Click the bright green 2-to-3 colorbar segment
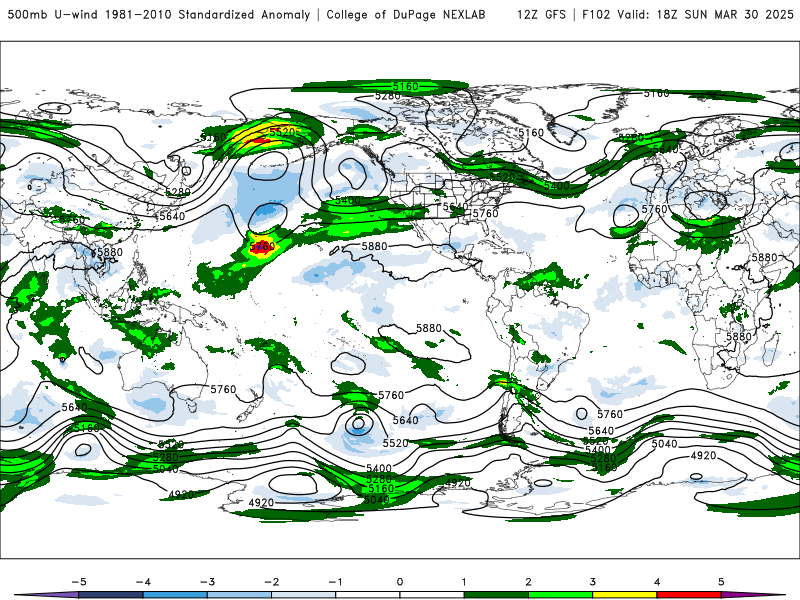This screenshot has height=600, width=800. click(560, 595)
